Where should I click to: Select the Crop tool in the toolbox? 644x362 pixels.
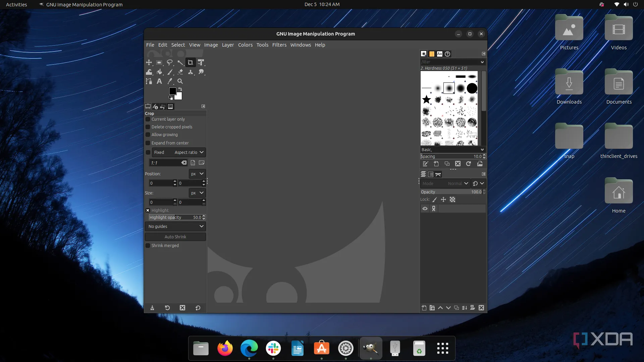(x=191, y=63)
